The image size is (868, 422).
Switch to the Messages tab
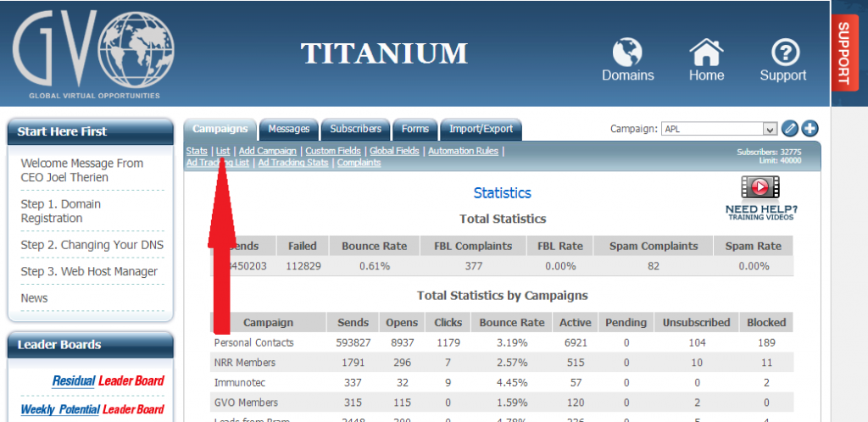coord(289,129)
